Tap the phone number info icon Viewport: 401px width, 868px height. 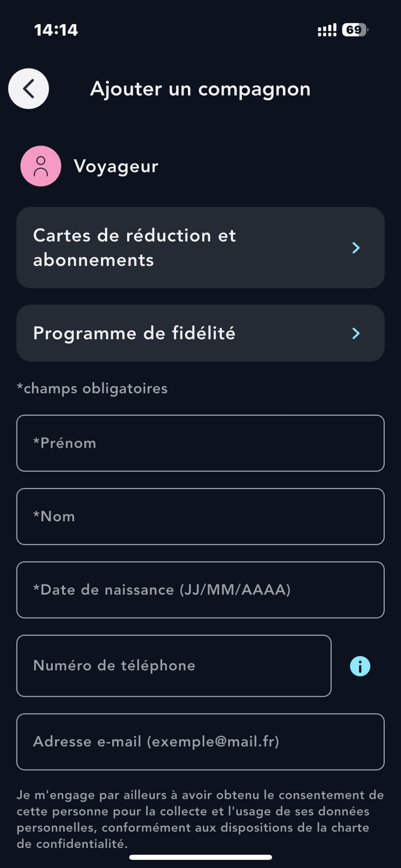tap(360, 666)
